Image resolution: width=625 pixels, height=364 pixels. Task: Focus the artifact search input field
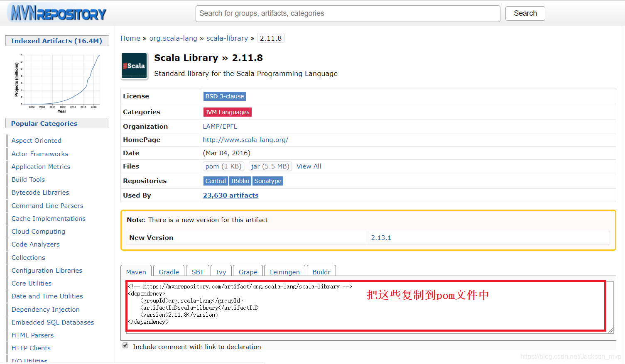click(x=348, y=14)
